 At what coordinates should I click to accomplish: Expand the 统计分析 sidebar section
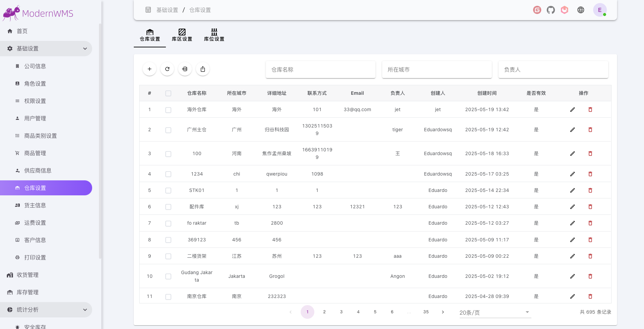point(85,310)
